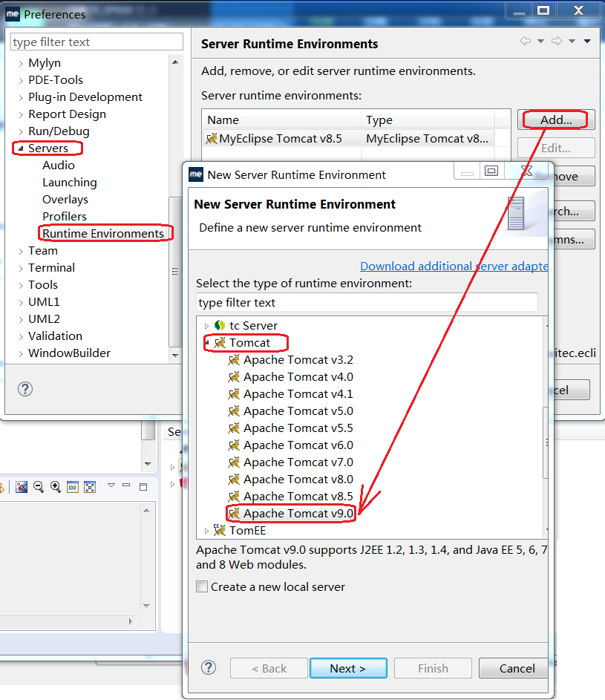Expand the PDE-Tools preferences node
This screenshot has width=605, height=700.
[21, 80]
